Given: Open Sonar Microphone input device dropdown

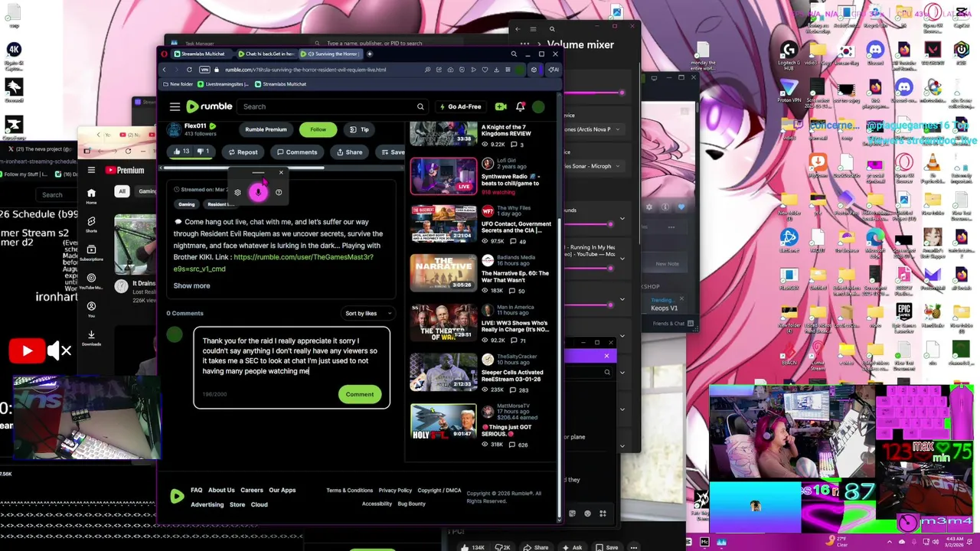Looking at the screenshot, I should point(593,166).
